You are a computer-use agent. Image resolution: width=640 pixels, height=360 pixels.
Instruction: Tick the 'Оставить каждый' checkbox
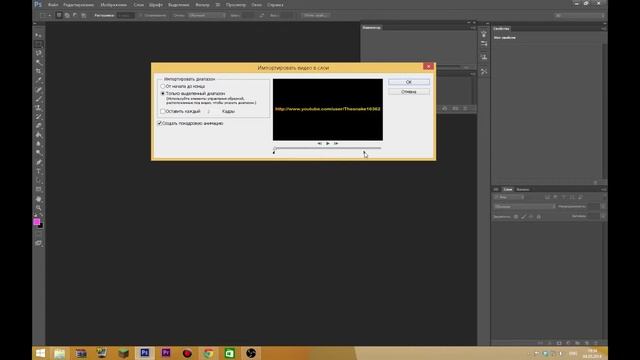coord(162,111)
